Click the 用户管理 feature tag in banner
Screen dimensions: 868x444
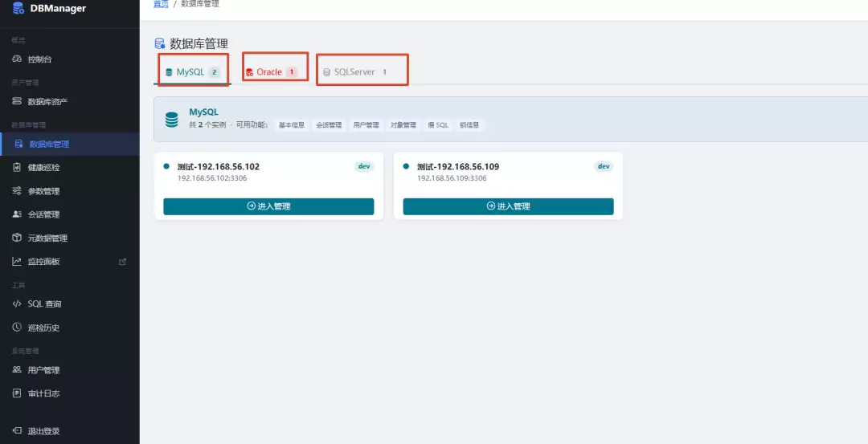[366, 125]
